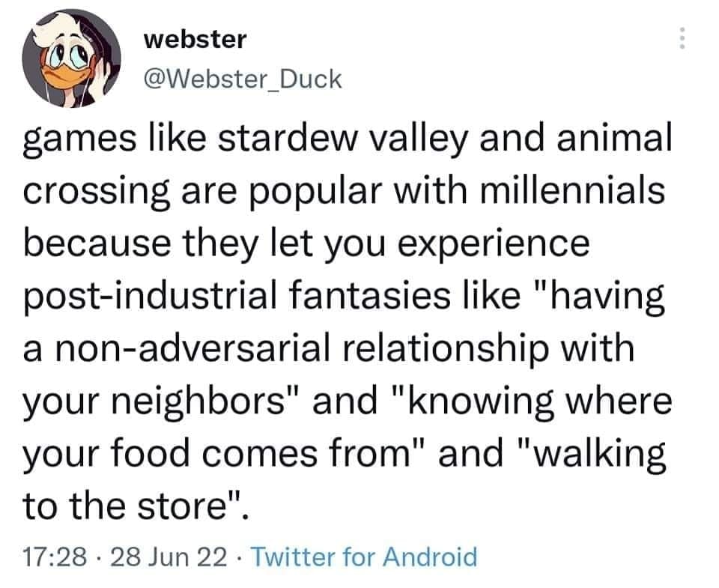Image resolution: width=719 pixels, height=588 pixels.
Task: Open the webster display name profile
Action: click(194, 39)
